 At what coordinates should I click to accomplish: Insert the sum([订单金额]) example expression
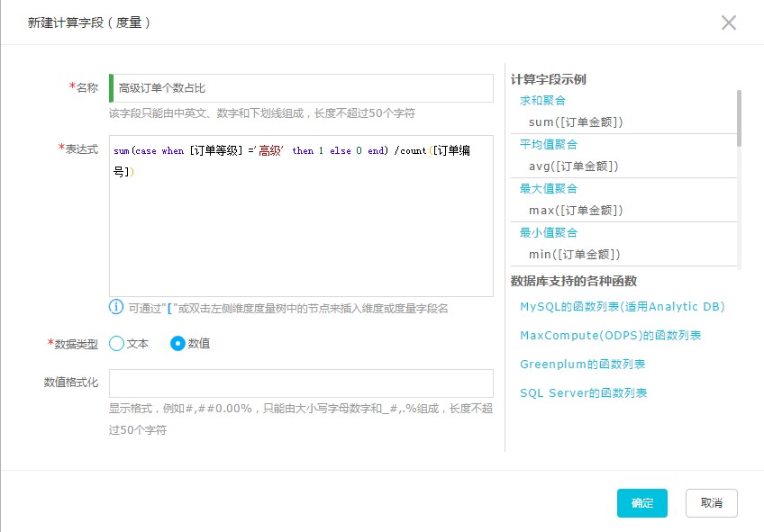(576, 122)
